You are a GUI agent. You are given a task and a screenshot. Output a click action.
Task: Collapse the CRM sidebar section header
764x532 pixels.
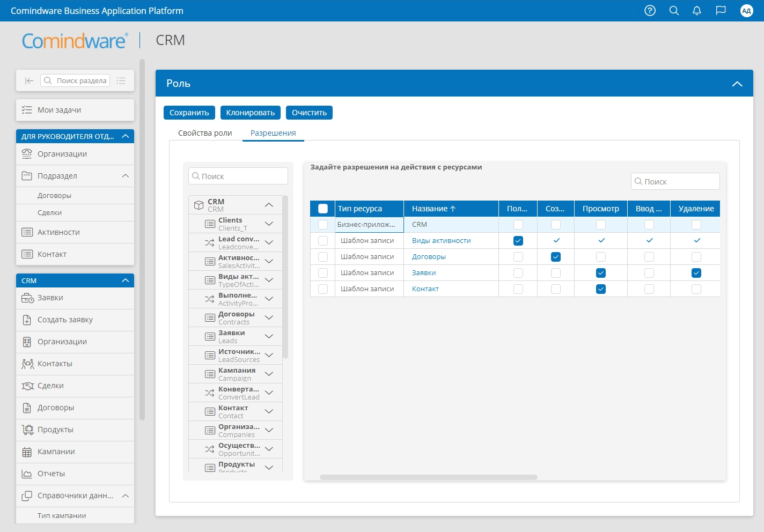(x=126, y=280)
